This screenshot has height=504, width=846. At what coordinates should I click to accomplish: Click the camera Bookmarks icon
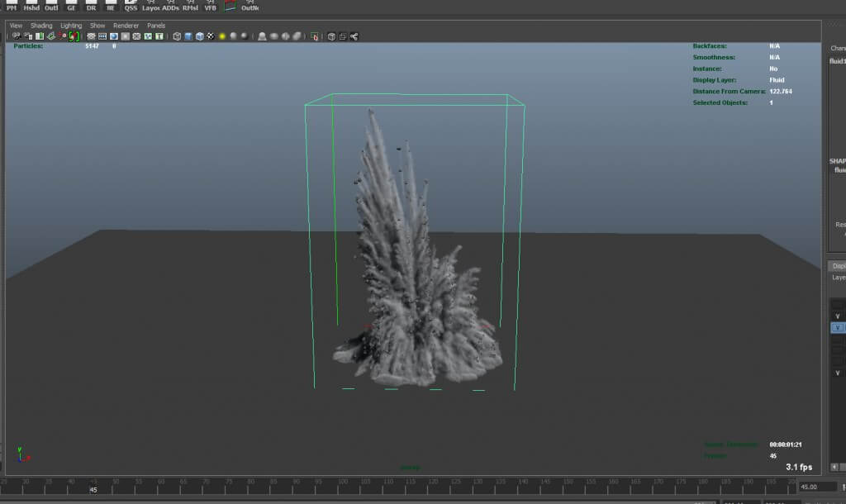(x=40, y=36)
